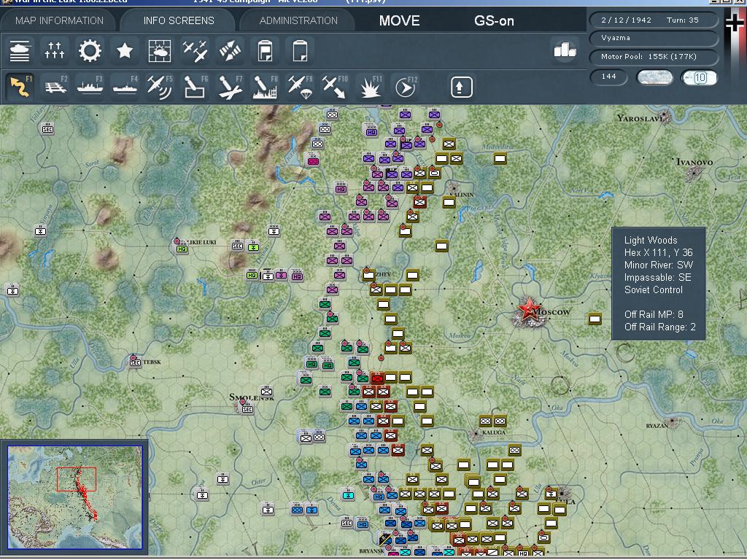Select F7 bomb airfield mode
Image resolution: width=747 pixels, height=560 pixels.
coord(230,87)
